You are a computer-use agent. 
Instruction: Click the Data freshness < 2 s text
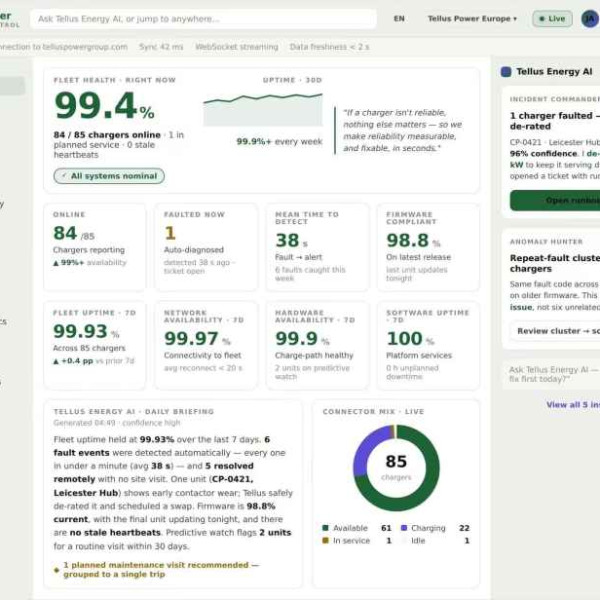tap(329, 47)
